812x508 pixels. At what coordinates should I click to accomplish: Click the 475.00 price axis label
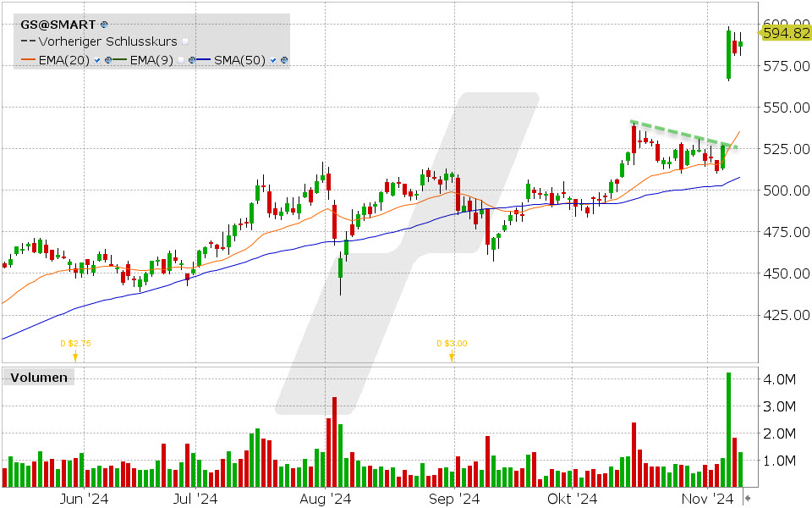coord(787,232)
